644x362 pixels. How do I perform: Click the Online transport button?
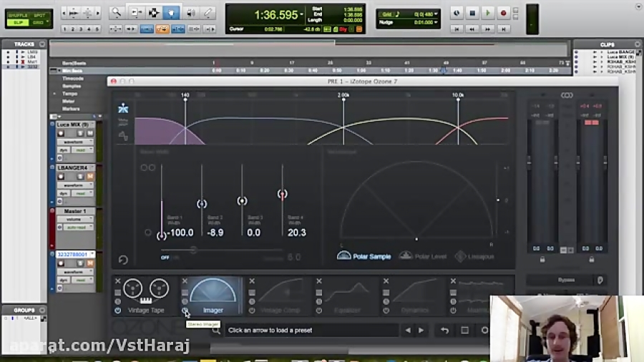(457, 13)
